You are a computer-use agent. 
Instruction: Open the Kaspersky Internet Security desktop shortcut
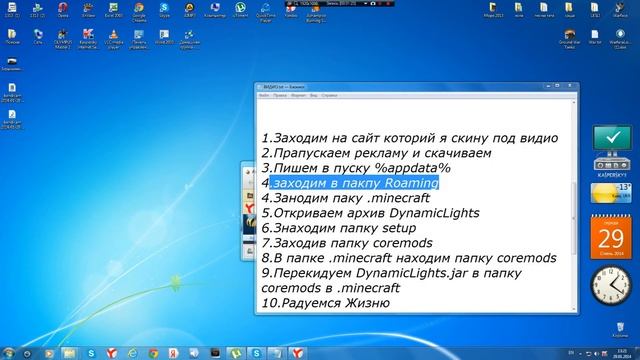pyautogui.click(x=88, y=38)
